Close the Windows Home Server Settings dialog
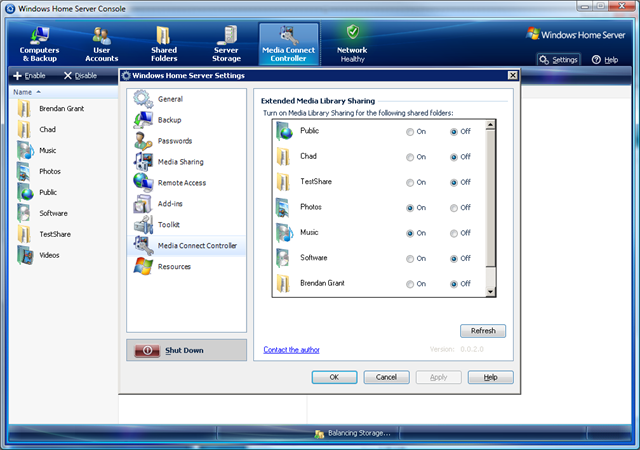Viewport: 640px width, 450px height. 513,75
